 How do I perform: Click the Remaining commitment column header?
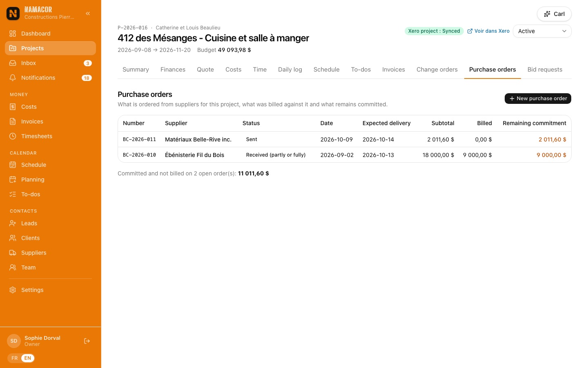click(x=535, y=123)
